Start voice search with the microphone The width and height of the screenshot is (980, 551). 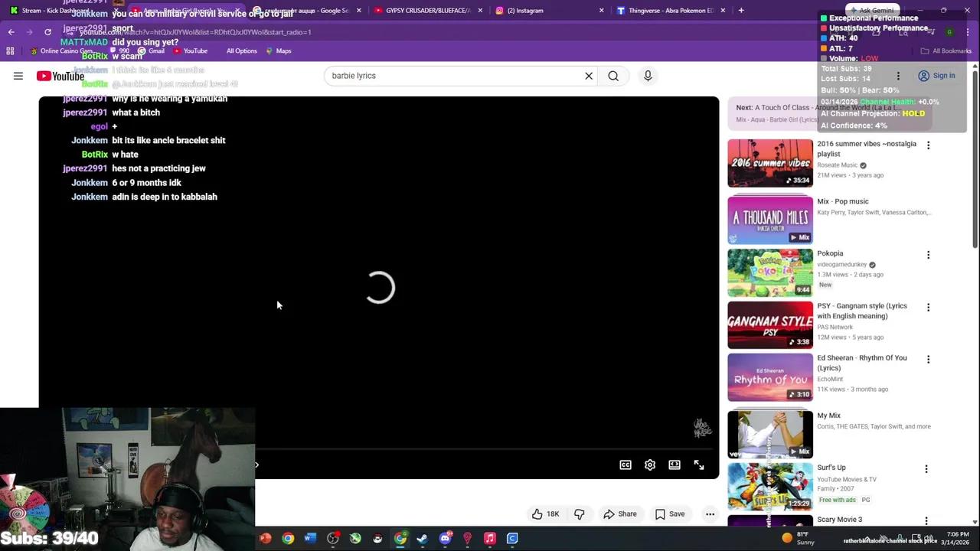[648, 76]
